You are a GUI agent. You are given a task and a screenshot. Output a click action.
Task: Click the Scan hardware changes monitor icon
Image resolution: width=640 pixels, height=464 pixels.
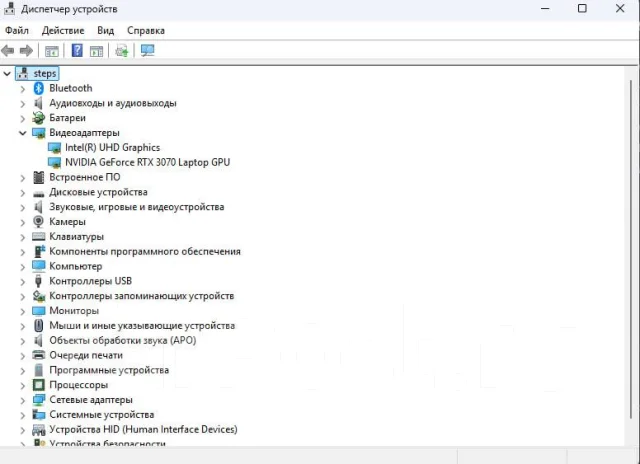point(147,51)
